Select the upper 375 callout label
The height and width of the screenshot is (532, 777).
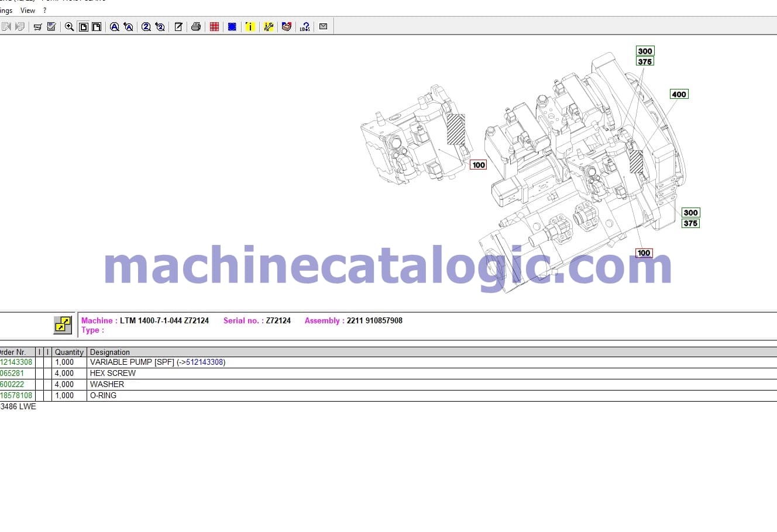tap(645, 61)
